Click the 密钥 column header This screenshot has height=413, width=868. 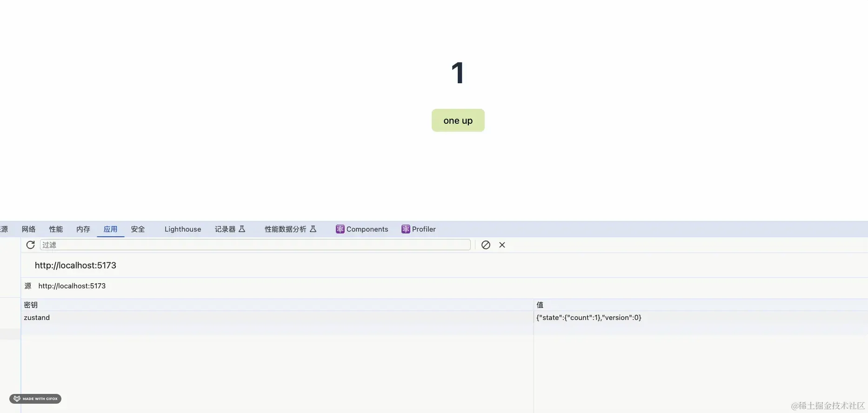coord(277,305)
